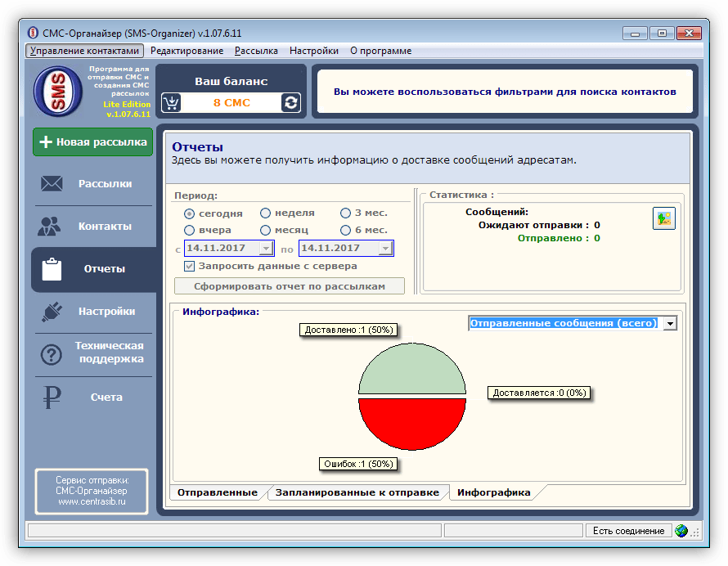Viewport: 728px width, 566px height.
Task: Click the question mark support icon
Action: [52, 355]
